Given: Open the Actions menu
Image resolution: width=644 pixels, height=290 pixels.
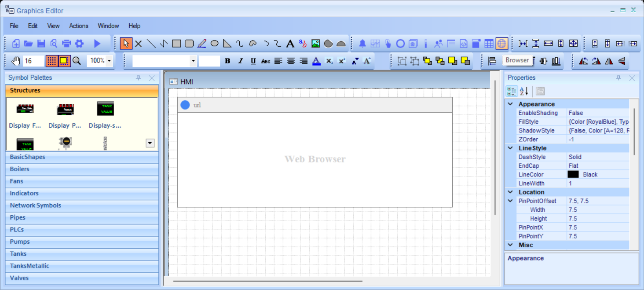Looking at the screenshot, I should click(x=79, y=26).
